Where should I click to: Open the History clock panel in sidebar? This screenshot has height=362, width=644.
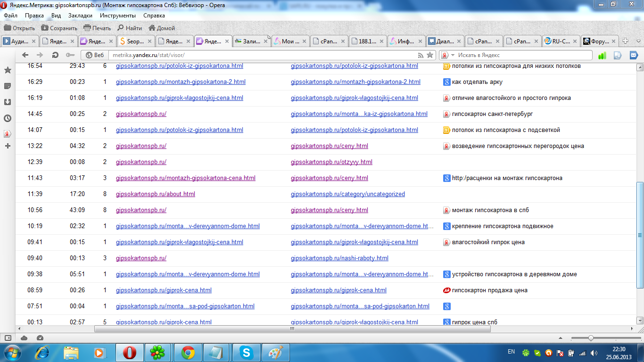[8, 118]
